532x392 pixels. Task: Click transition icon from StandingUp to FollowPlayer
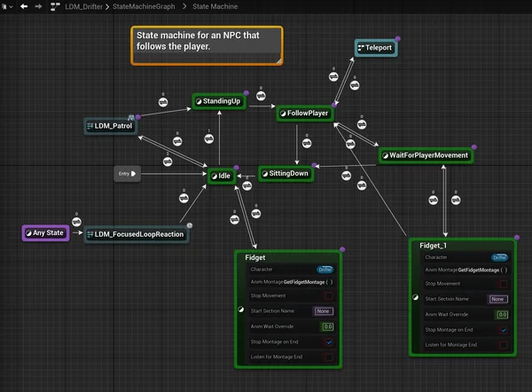point(261,96)
